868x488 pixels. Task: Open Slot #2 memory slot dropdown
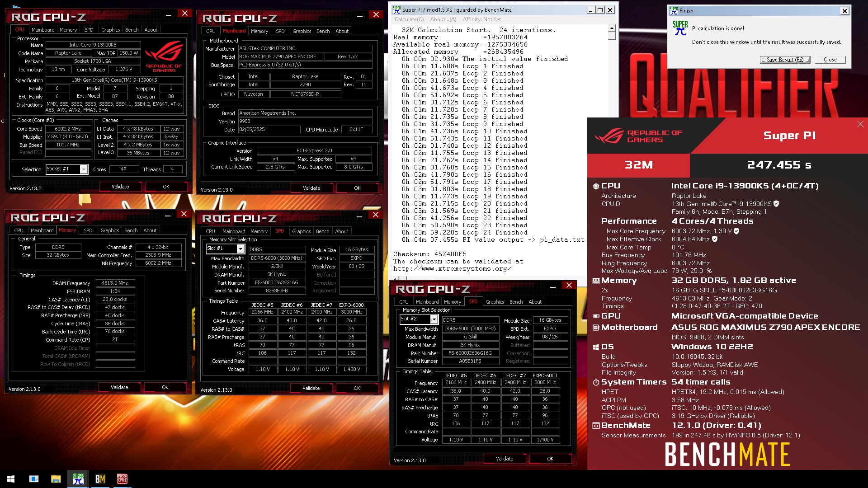click(x=434, y=319)
